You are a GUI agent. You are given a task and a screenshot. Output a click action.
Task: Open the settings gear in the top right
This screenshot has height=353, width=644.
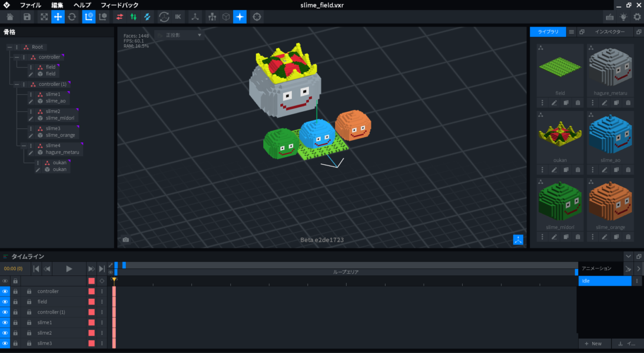pyautogui.click(x=637, y=17)
